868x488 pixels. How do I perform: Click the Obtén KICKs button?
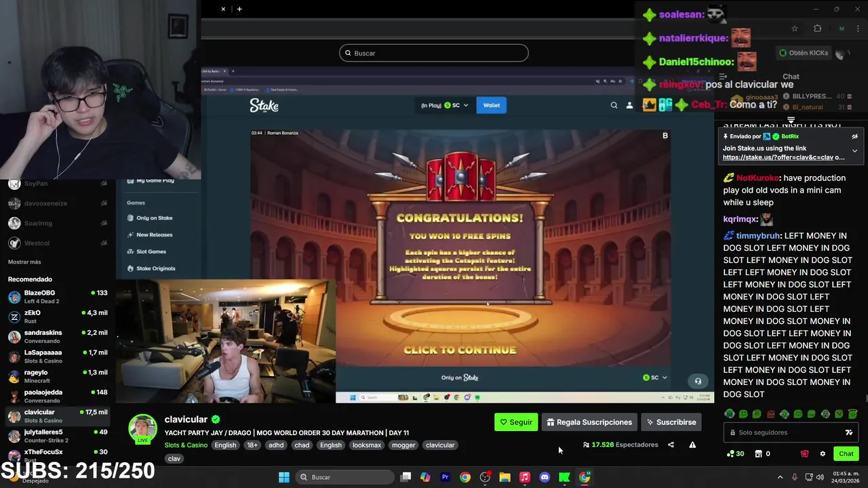pos(804,53)
